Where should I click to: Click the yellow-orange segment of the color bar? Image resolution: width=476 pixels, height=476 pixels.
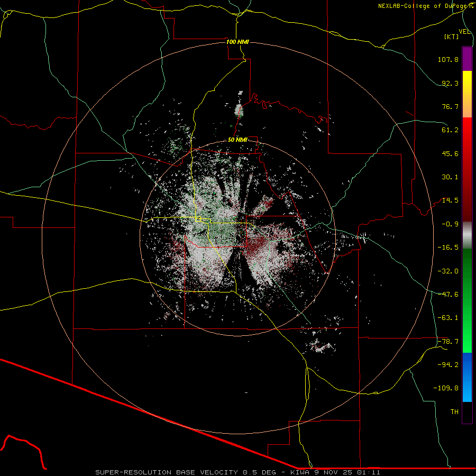467,94
